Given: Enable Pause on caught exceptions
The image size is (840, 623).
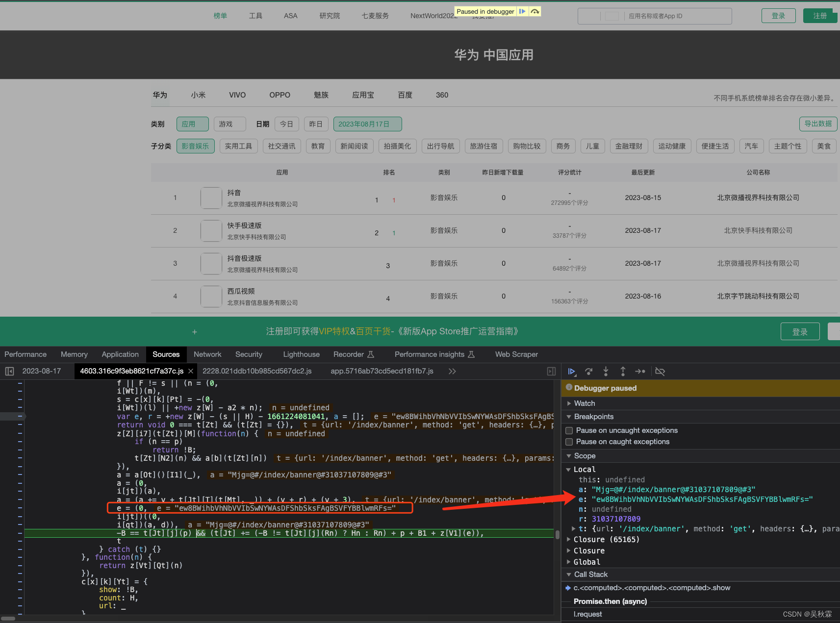Looking at the screenshot, I should (569, 442).
